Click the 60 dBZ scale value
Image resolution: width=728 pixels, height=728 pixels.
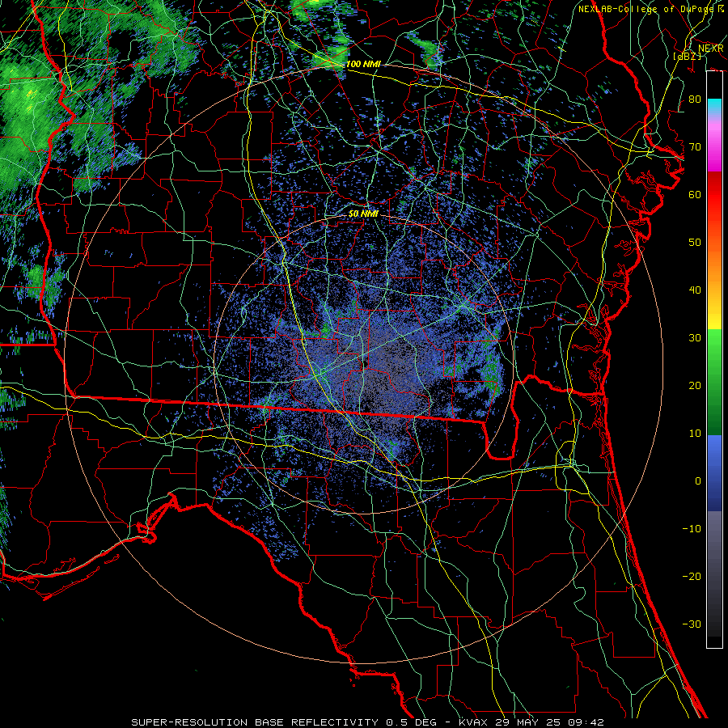pyautogui.click(x=695, y=194)
